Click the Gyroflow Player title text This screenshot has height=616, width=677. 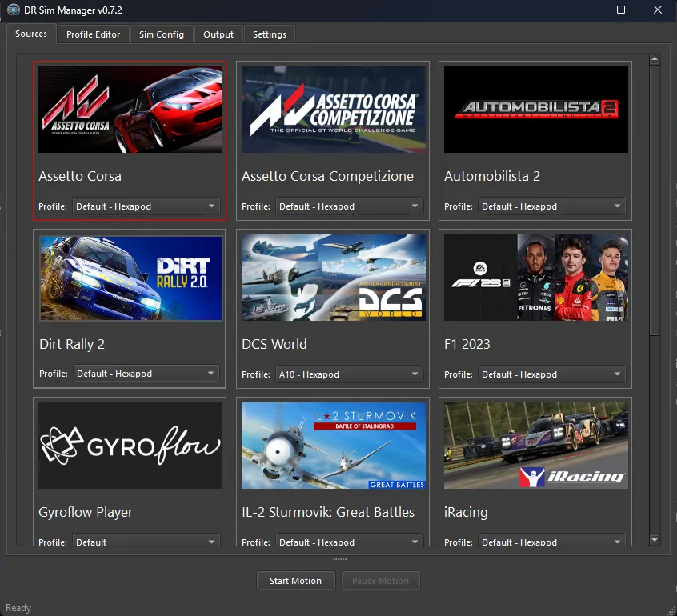86,512
